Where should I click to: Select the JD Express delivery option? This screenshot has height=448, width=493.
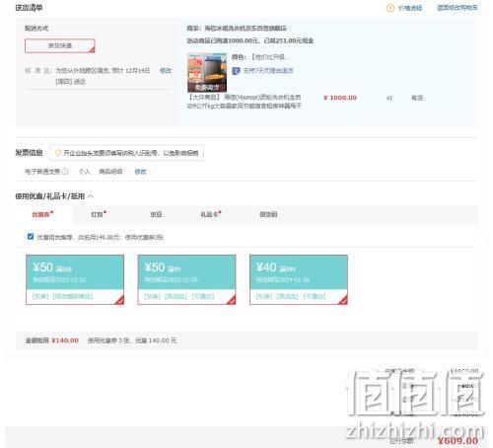click(x=60, y=45)
